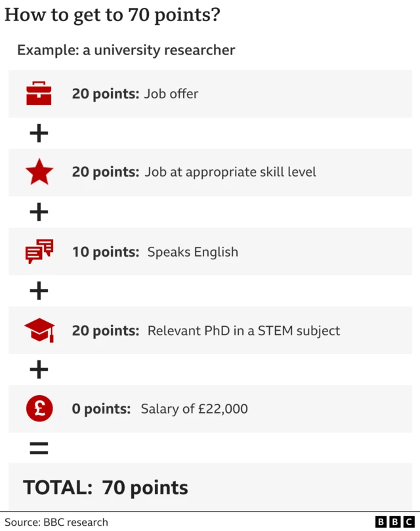The width and height of the screenshot is (420, 531).
Task: Click the speech bubbles icon
Action: click(39, 251)
